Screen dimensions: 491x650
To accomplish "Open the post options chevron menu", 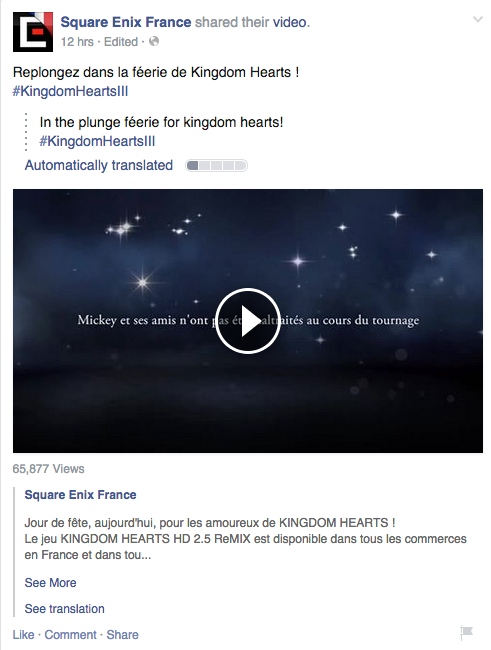I will 478,19.
